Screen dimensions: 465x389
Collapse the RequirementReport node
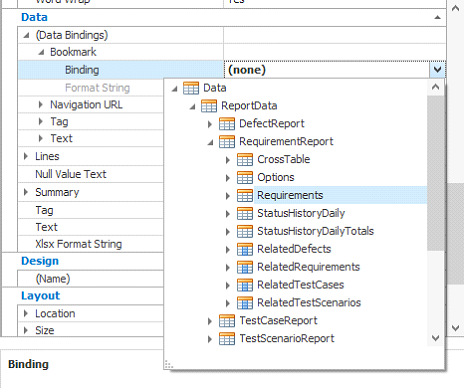click(210, 142)
